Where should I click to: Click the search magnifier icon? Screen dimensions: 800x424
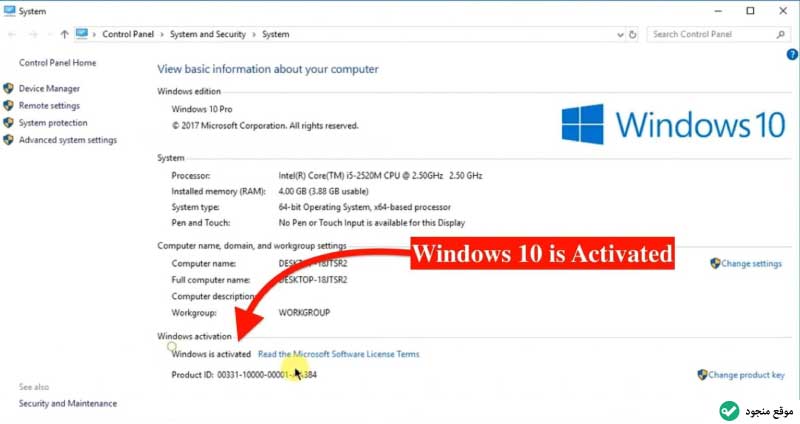point(781,34)
